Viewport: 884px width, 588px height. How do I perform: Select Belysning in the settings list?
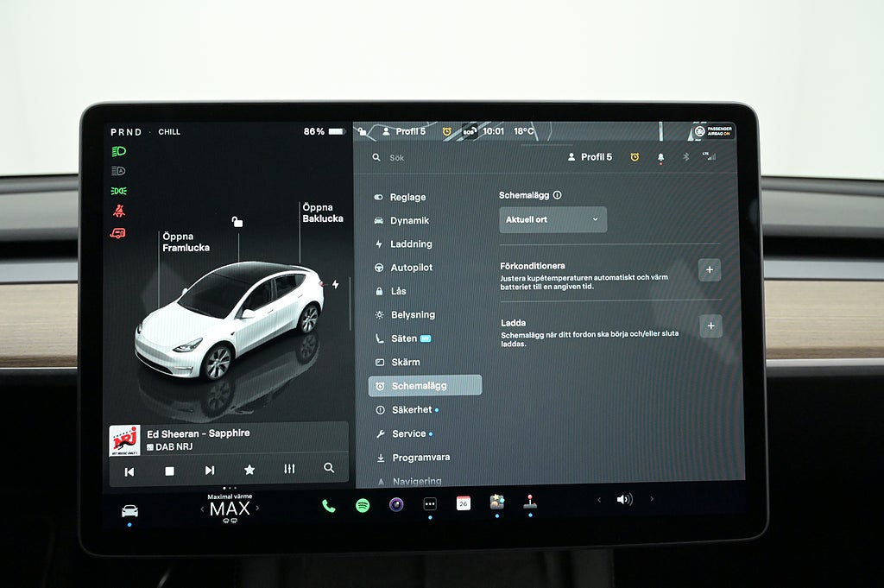[x=412, y=315]
